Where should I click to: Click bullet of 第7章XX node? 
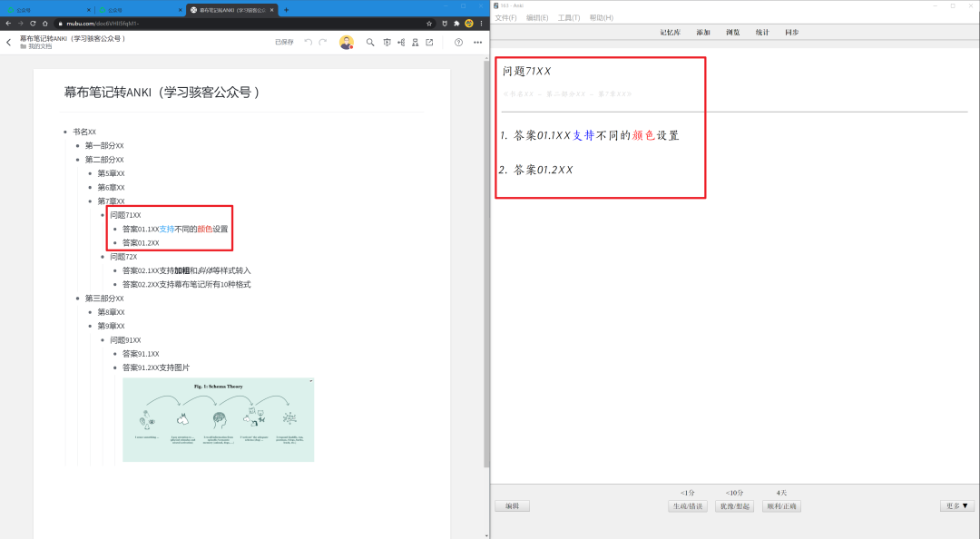[90, 201]
